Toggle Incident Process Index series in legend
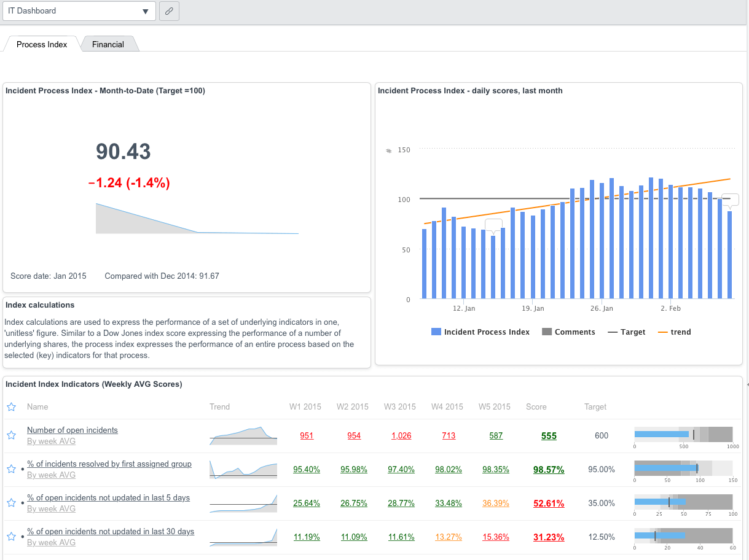 (480, 332)
